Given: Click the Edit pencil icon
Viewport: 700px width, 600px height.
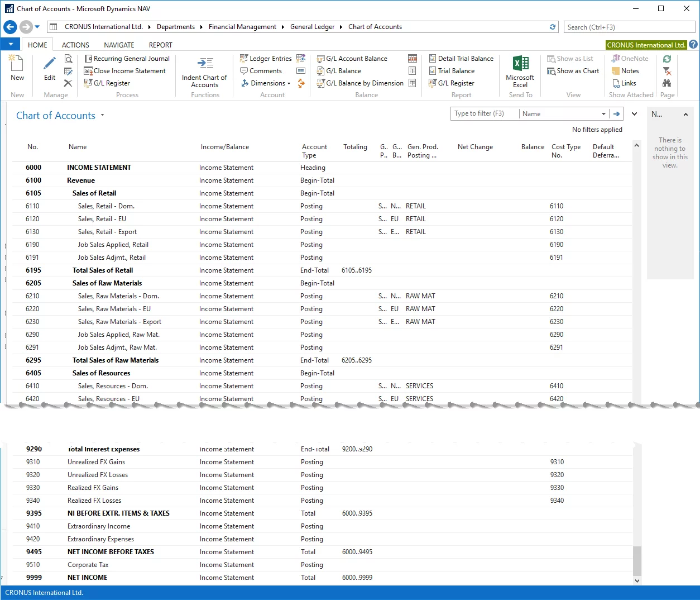Looking at the screenshot, I should (x=50, y=64).
